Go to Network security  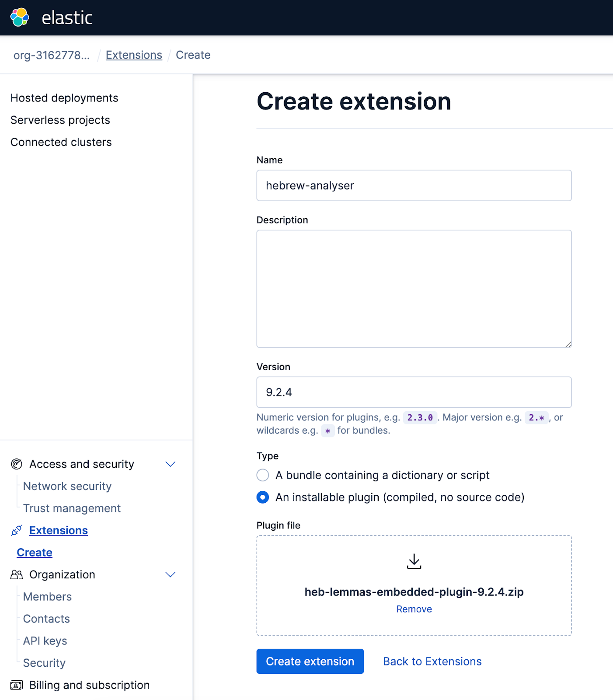(67, 486)
